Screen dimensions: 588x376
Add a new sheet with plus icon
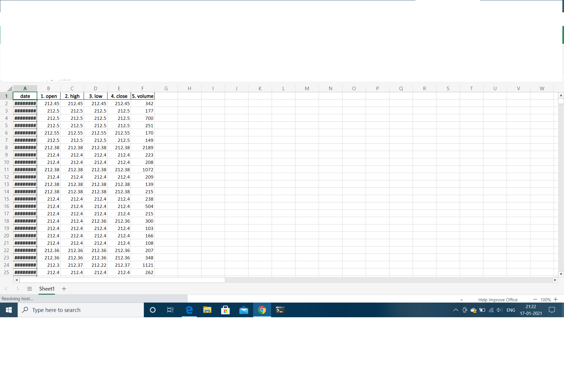pyautogui.click(x=64, y=289)
